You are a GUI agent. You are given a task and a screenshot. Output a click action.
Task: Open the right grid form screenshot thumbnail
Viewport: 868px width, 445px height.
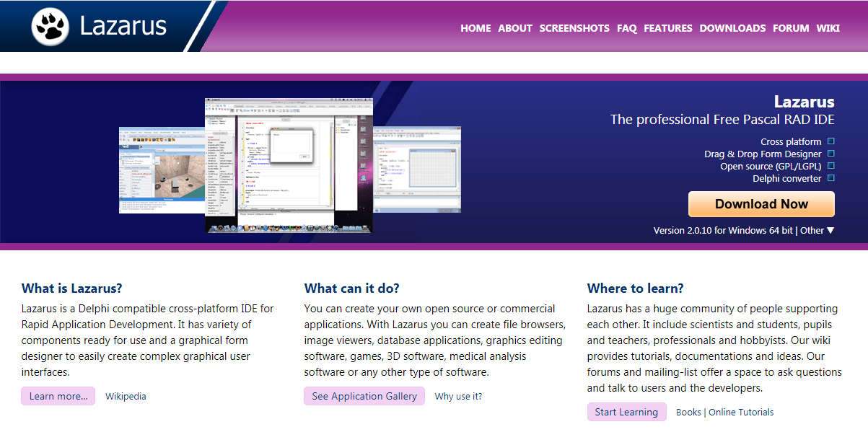coord(417,170)
